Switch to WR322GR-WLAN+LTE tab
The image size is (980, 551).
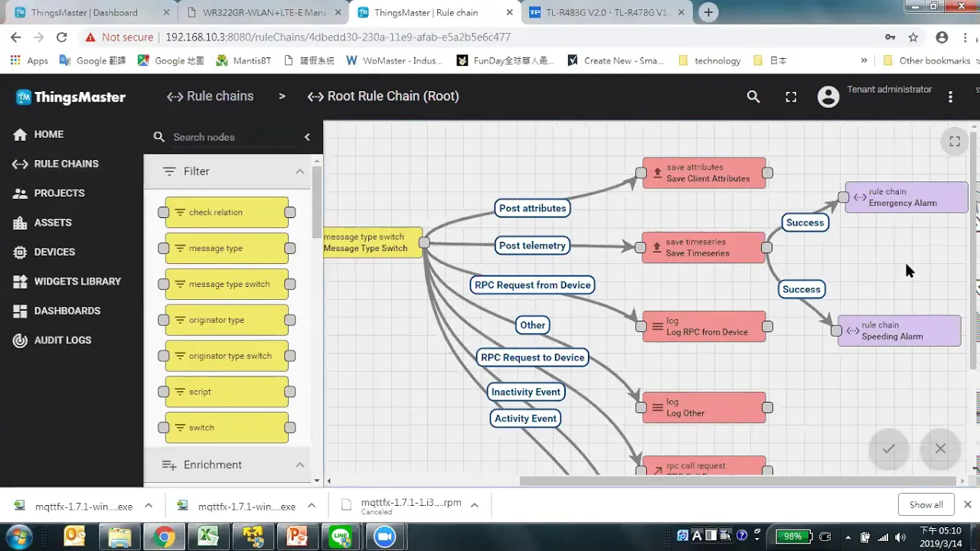(x=264, y=12)
